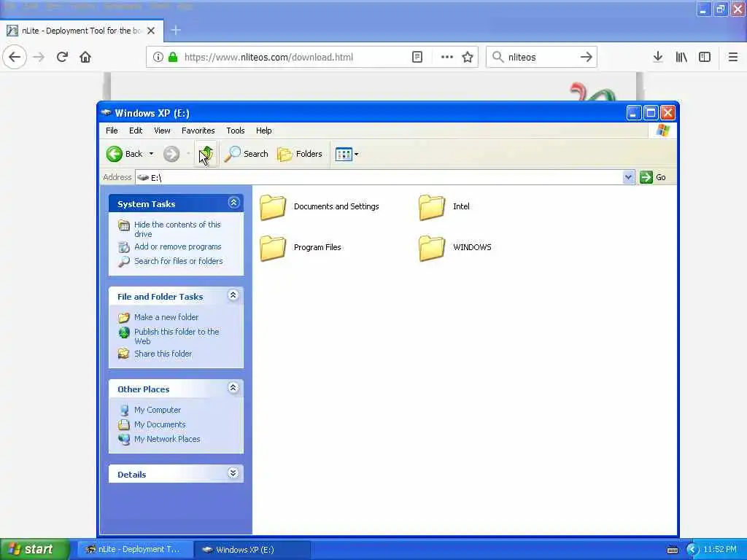
Task: Close the nLite browser tab
Action: tap(151, 31)
